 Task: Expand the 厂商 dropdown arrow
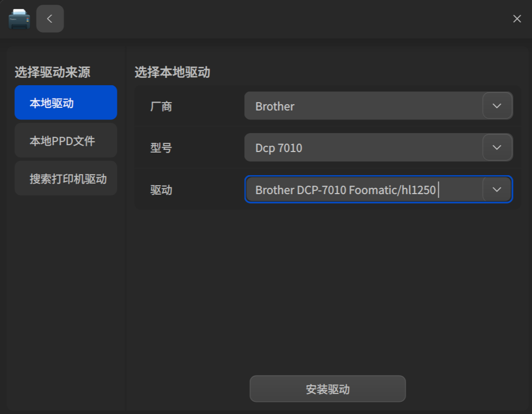coord(497,106)
